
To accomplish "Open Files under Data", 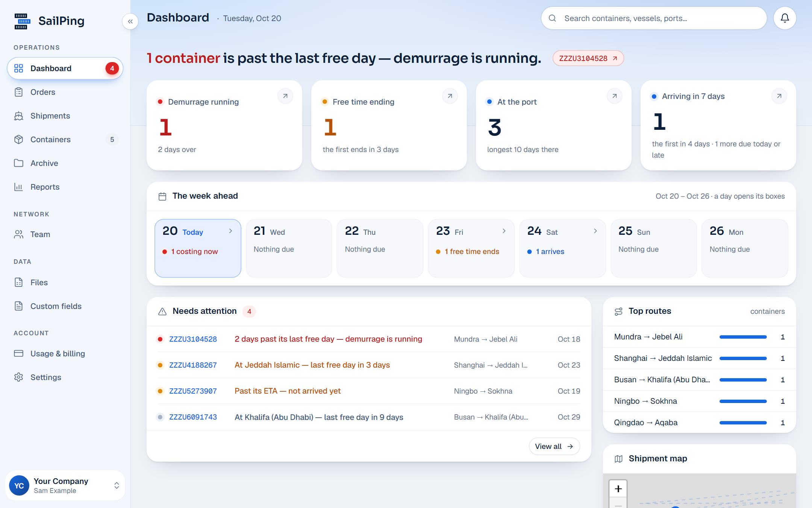I will tap(65, 283).
